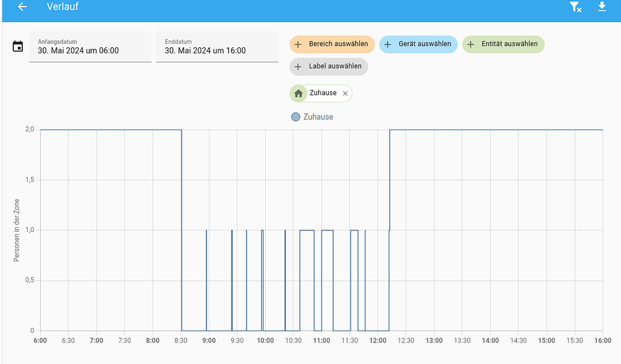Download history data with the download icon
The width and height of the screenshot is (621, 364).
coord(601,7)
